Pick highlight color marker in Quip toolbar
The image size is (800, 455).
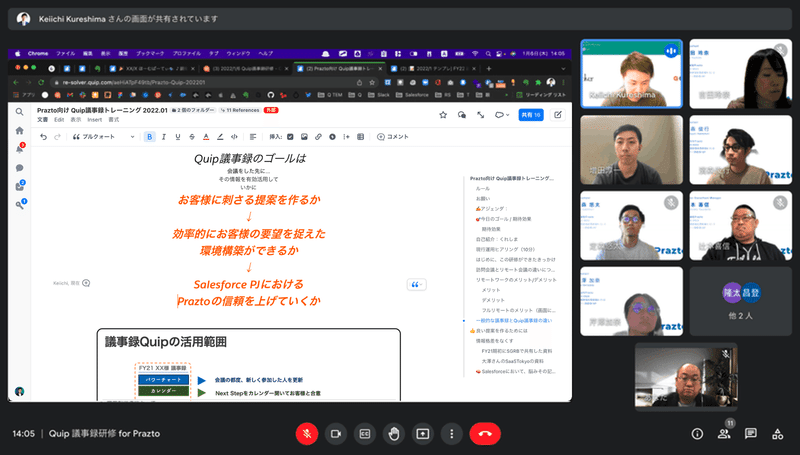(220, 137)
